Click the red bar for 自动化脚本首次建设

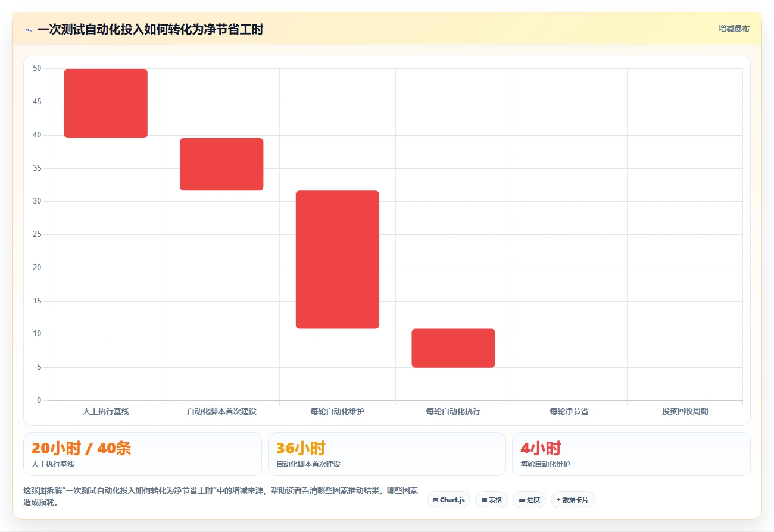pos(221,164)
